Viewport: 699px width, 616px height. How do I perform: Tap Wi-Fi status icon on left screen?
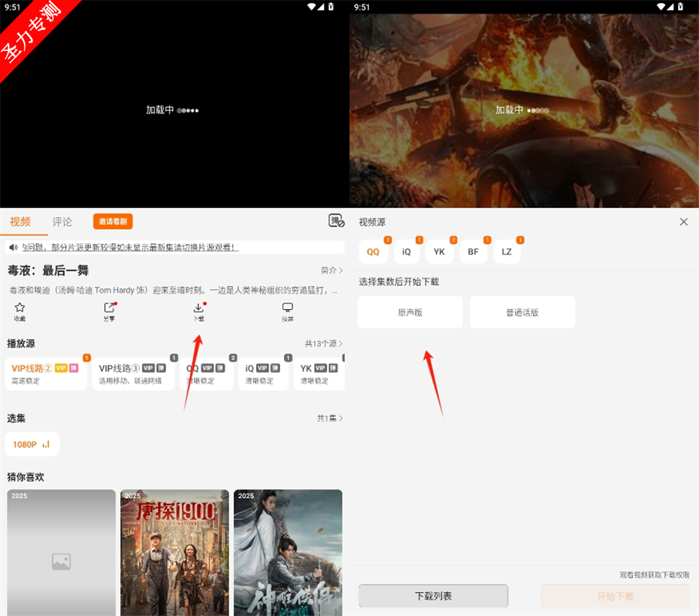coord(311,7)
